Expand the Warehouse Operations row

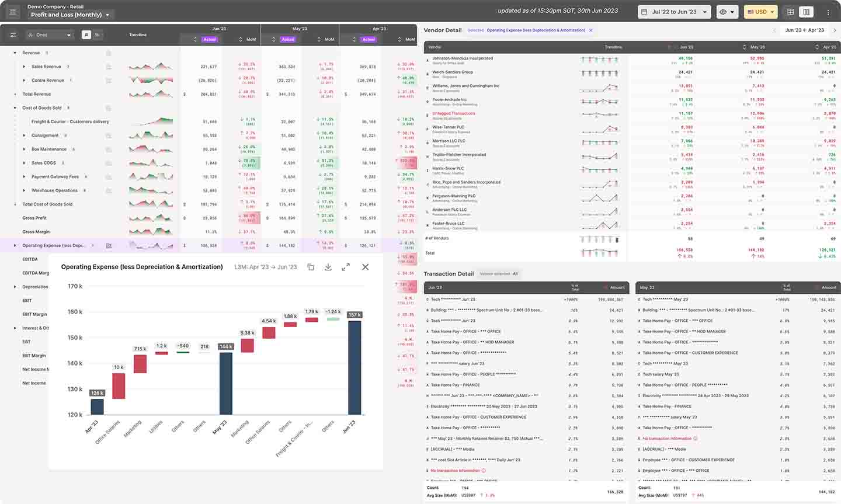point(24,190)
